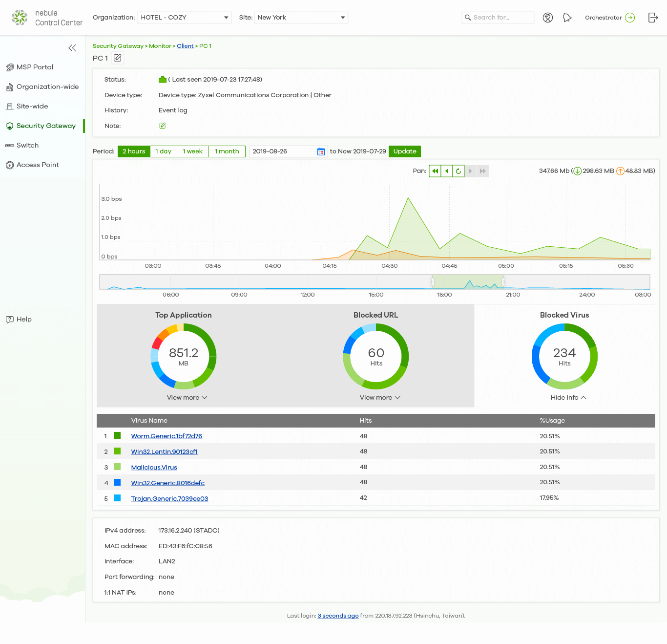Click the Note edit pencil icon
This screenshot has height=644, width=667.
(x=163, y=126)
